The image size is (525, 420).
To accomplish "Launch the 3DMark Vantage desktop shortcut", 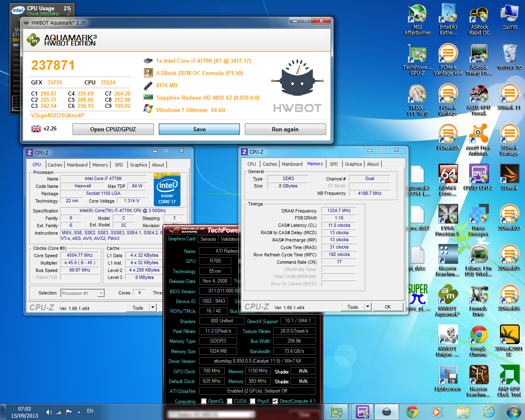I will (x=510, y=140).
